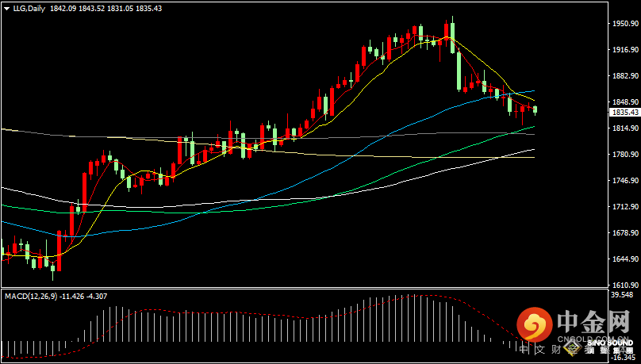Click the 1814.90 price axis label
Viewport: 641px width, 364px height.
point(625,128)
